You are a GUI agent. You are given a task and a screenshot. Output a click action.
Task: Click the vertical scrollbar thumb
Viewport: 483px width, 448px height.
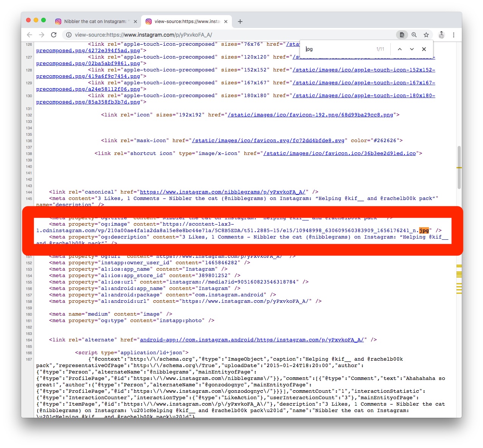[459, 167]
